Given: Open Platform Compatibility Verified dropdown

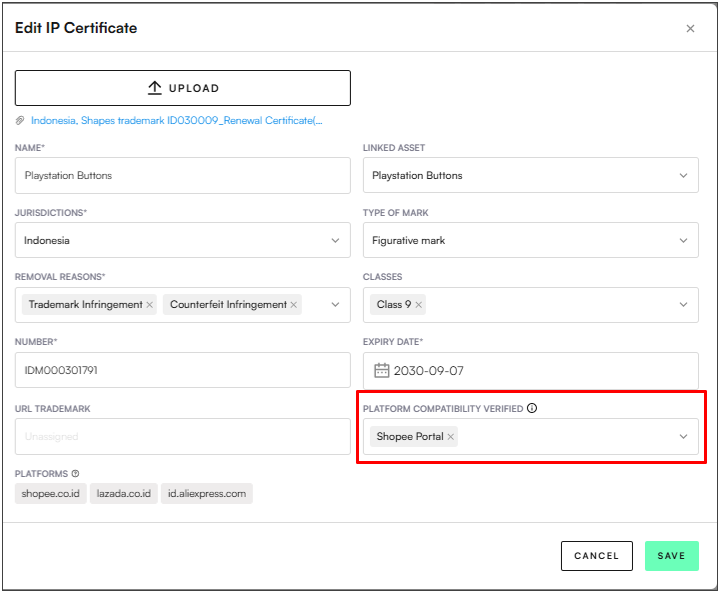Looking at the screenshot, I should 684,437.
